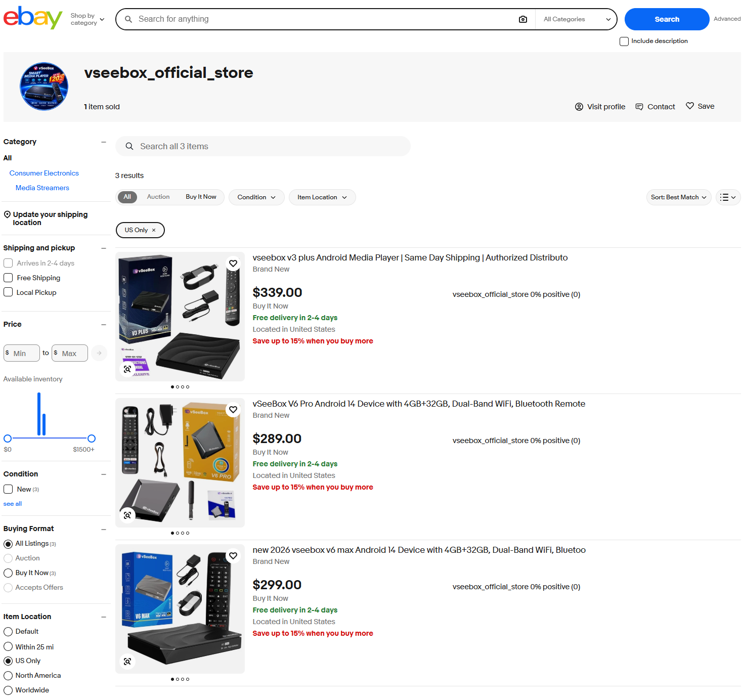Select North America item location
Image resolution: width=742 pixels, height=700 pixels.
coord(8,676)
